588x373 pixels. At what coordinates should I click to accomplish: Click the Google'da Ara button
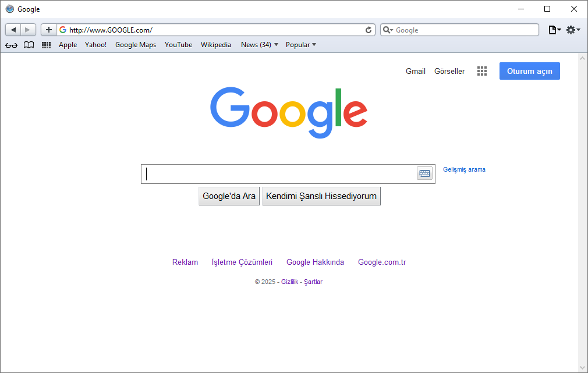(229, 196)
